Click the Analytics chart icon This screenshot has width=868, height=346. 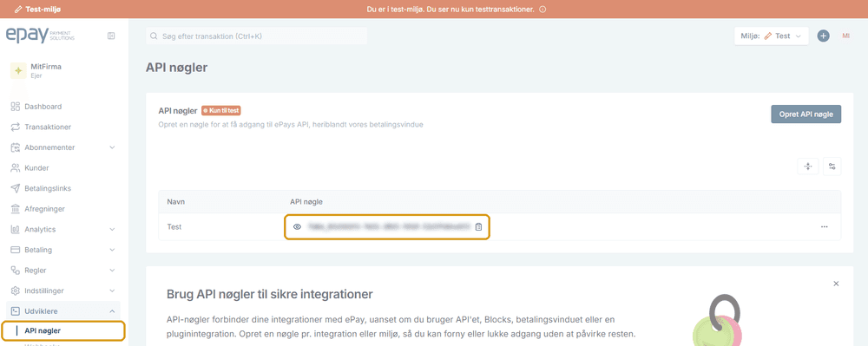[16, 230]
